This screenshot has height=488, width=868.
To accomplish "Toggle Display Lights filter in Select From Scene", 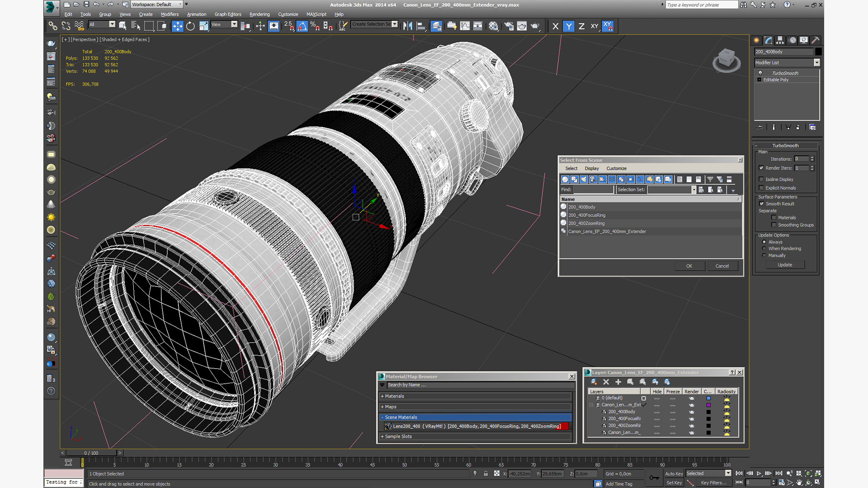I will (x=584, y=179).
